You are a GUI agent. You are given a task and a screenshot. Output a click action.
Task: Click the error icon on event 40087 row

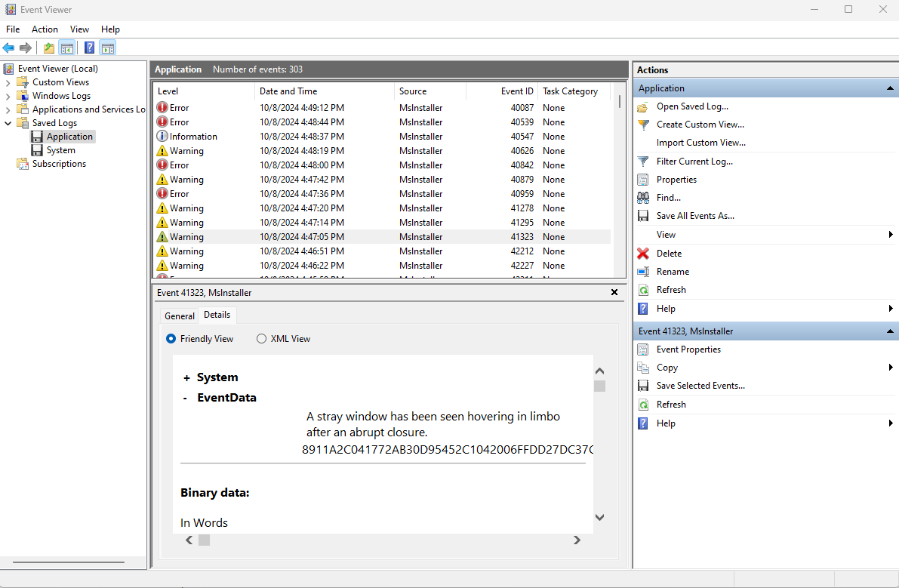162,108
